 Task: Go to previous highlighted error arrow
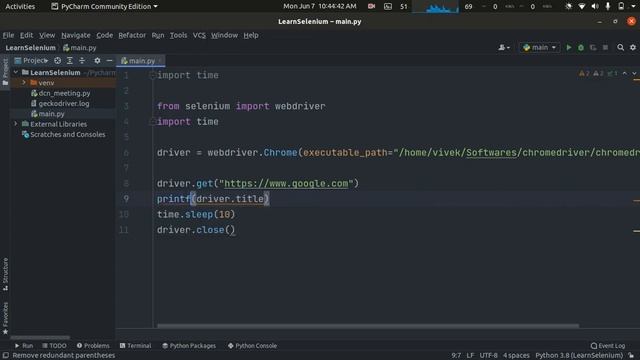coord(624,73)
